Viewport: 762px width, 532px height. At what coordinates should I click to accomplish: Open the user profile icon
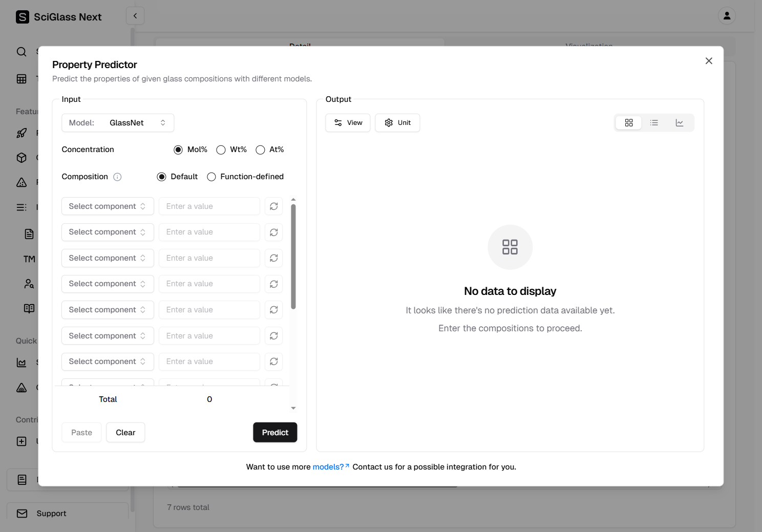(727, 16)
